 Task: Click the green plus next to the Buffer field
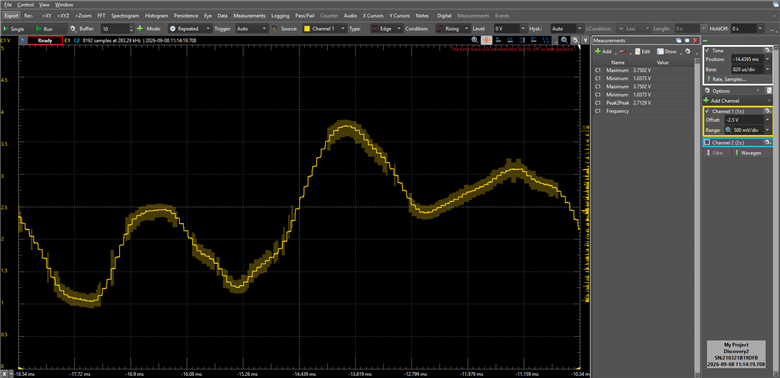click(x=140, y=29)
